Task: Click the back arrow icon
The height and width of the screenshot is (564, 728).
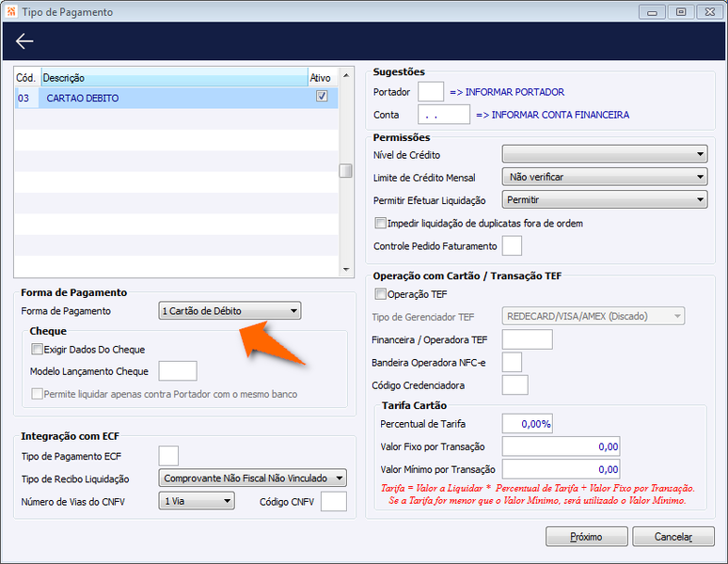Action: point(24,41)
